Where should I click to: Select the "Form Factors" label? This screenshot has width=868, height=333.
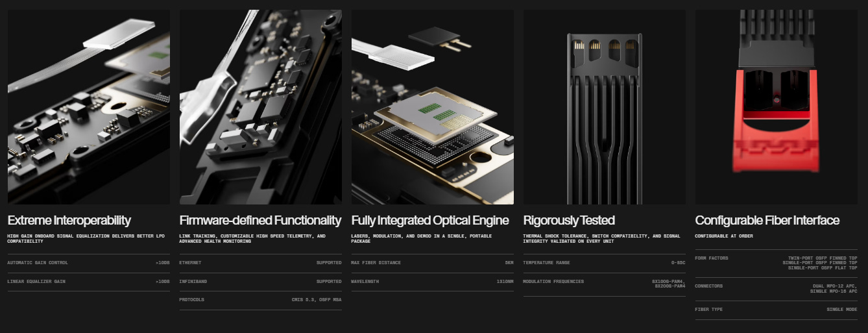(x=712, y=258)
